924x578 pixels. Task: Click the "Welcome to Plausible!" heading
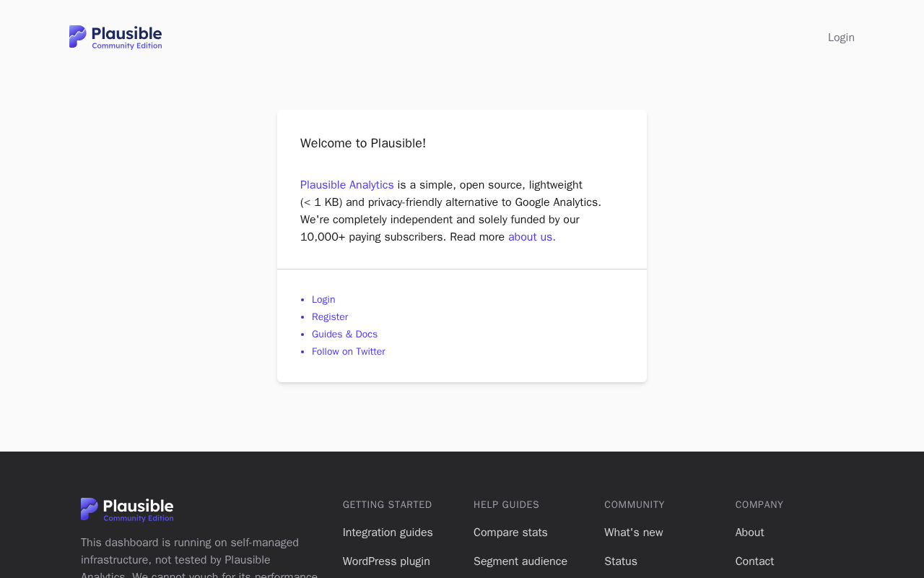[x=363, y=143]
